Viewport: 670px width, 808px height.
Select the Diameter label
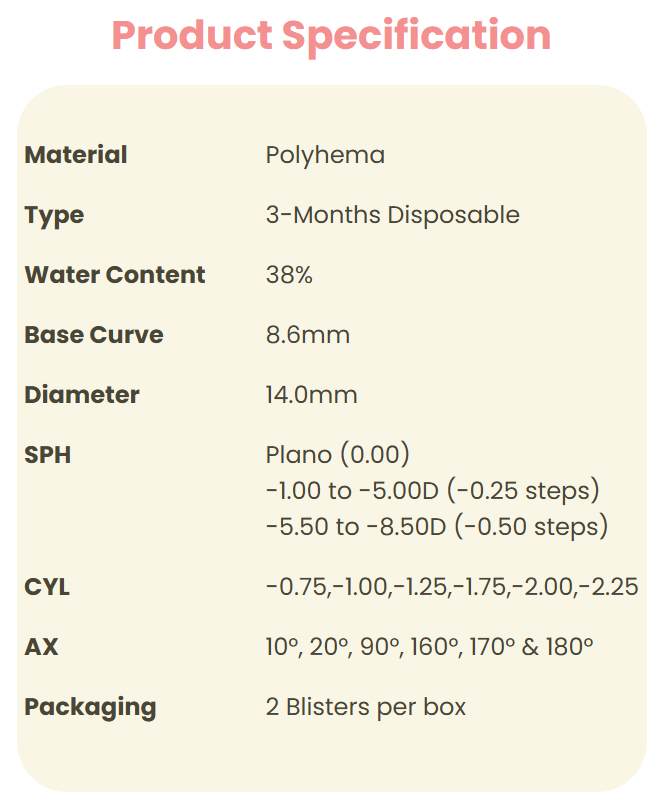click(x=82, y=395)
